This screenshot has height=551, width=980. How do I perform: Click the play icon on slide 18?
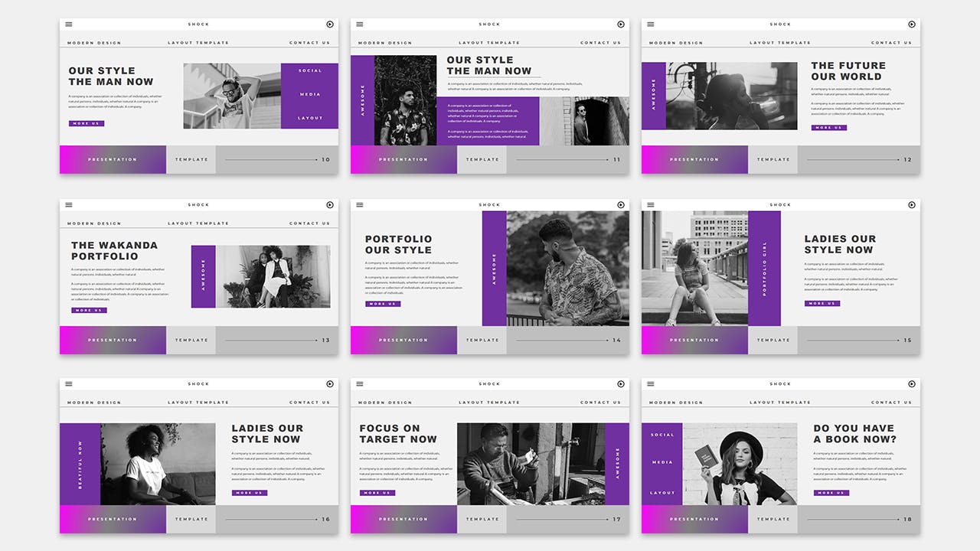pyautogui.click(x=912, y=384)
